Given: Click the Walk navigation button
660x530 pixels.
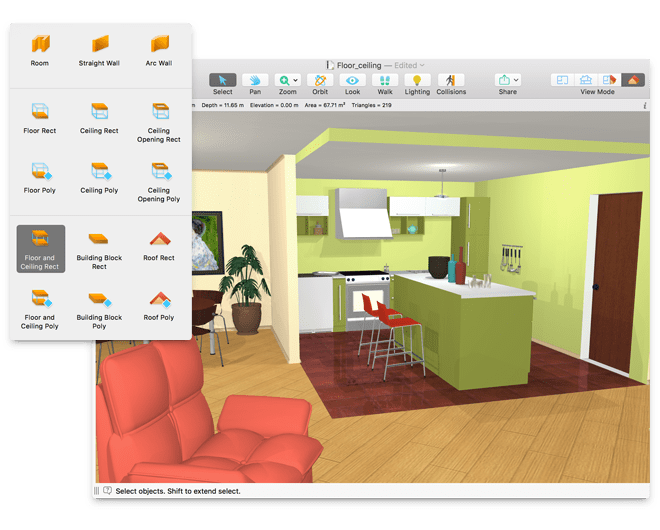Looking at the screenshot, I should point(384,80).
